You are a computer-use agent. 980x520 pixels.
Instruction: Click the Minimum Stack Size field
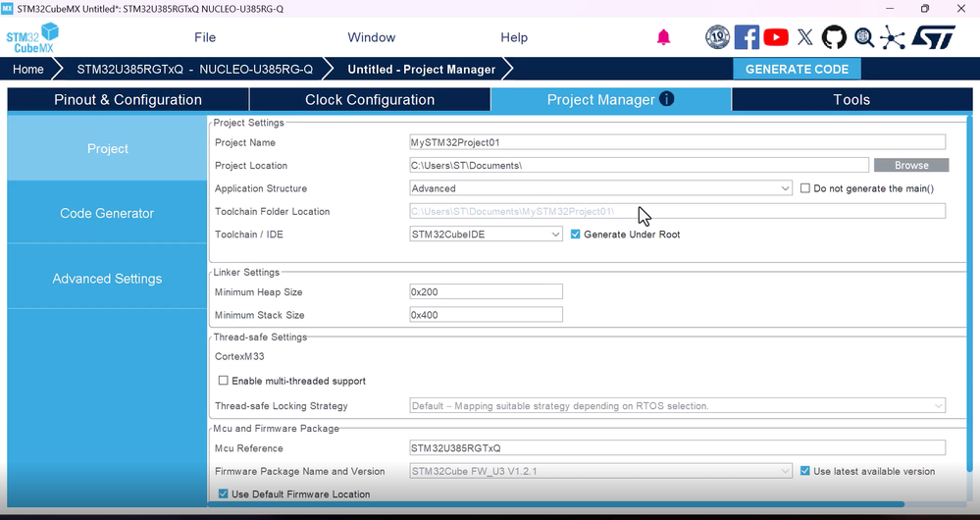(x=486, y=314)
